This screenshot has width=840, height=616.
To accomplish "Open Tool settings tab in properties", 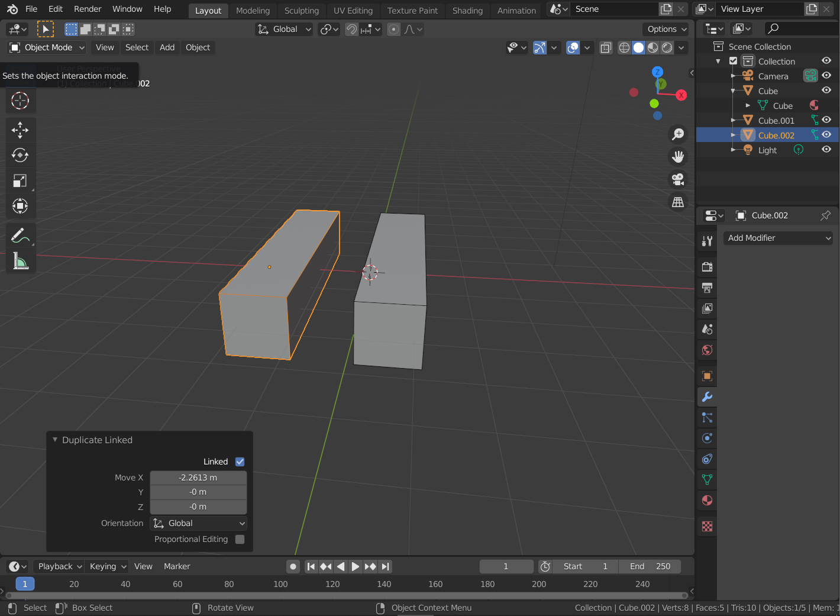I will pos(707,241).
